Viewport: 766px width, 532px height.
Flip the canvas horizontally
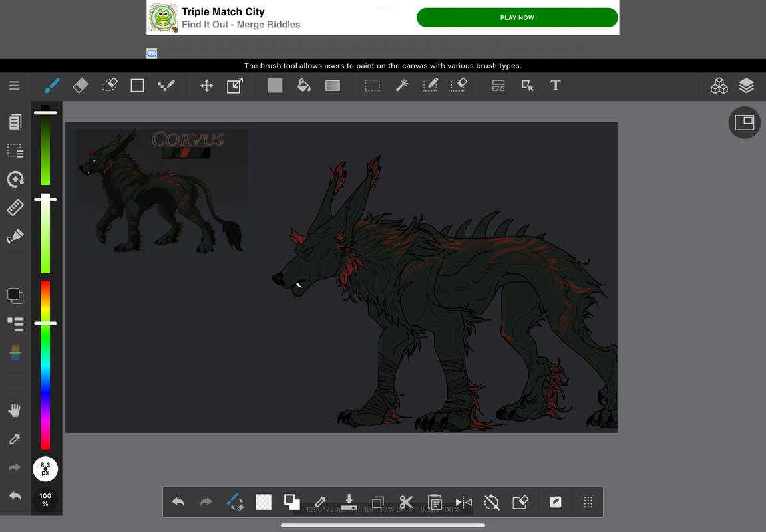click(463, 502)
